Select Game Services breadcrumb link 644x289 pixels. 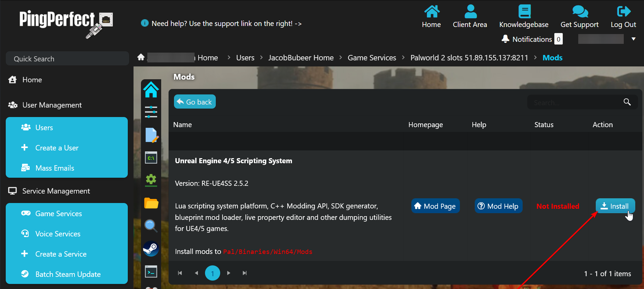pyautogui.click(x=372, y=58)
